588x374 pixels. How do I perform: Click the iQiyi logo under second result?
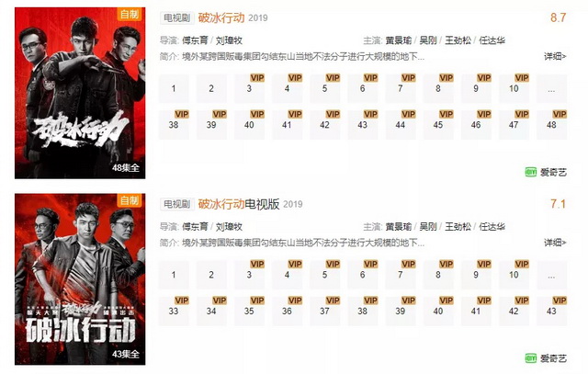point(546,358)
